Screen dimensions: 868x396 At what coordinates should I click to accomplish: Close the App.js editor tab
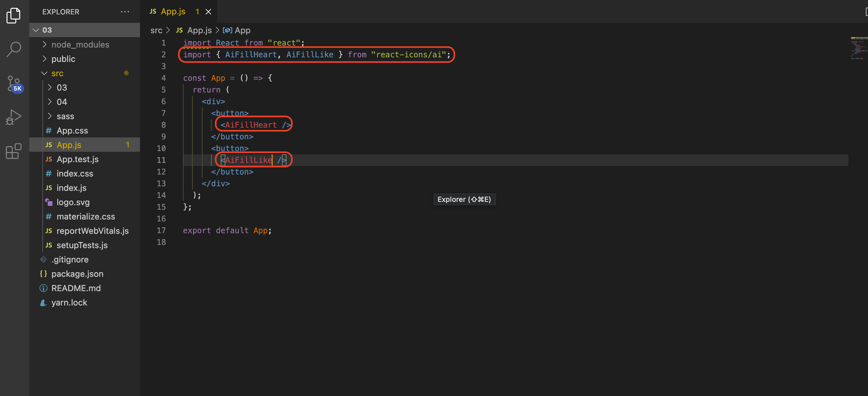click(209, 12)
